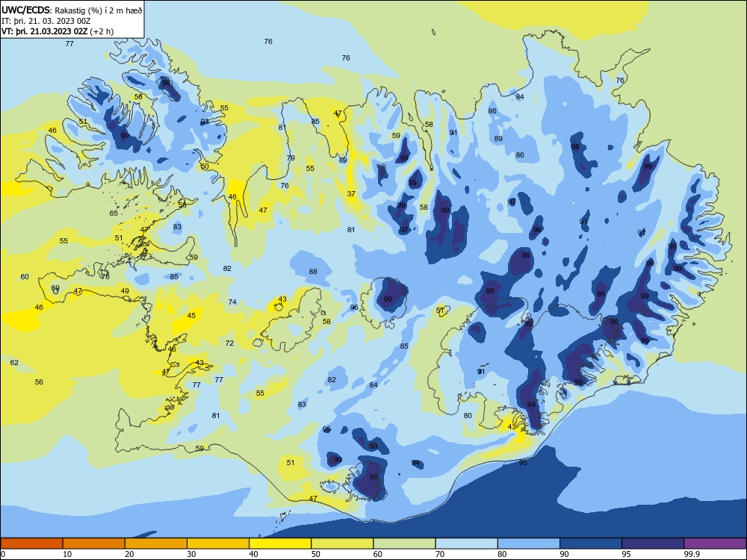This screenshot has width=747, height=560.
Task: Click the pale blue 70–80 legend swatch
Action: coord(467,544)
